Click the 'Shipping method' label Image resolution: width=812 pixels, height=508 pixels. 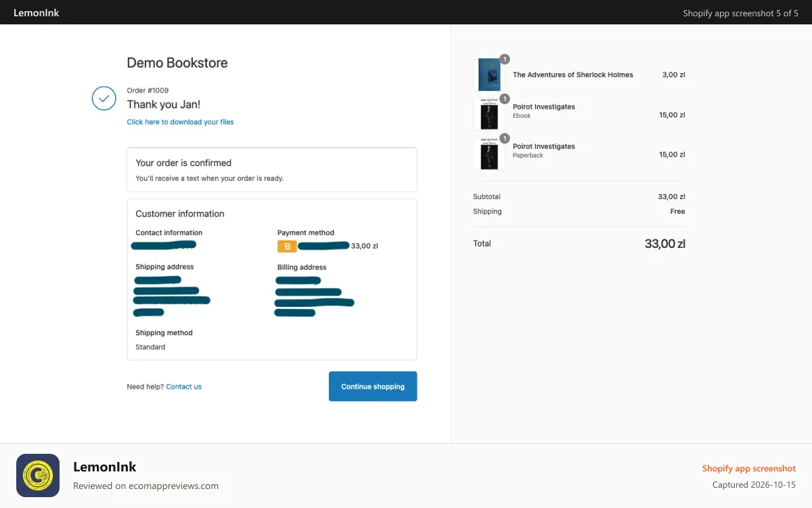tap(164, 333)
